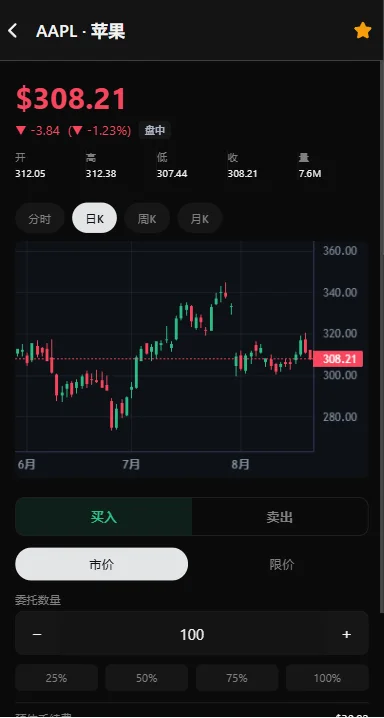Click the 308.21 current price tag on chart
Image resolution: width=384 pixels, height=718 pixels.
pyautogui.click(x=339, y=359)
